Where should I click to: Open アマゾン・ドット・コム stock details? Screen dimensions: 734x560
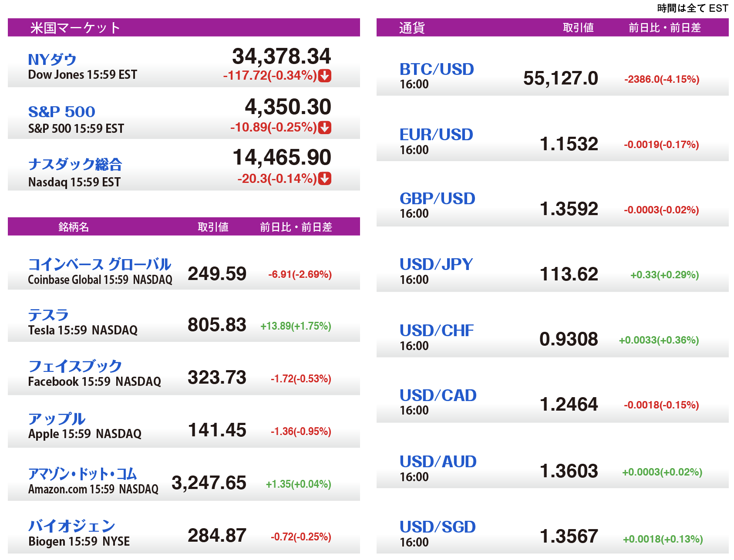pos(82,473)
